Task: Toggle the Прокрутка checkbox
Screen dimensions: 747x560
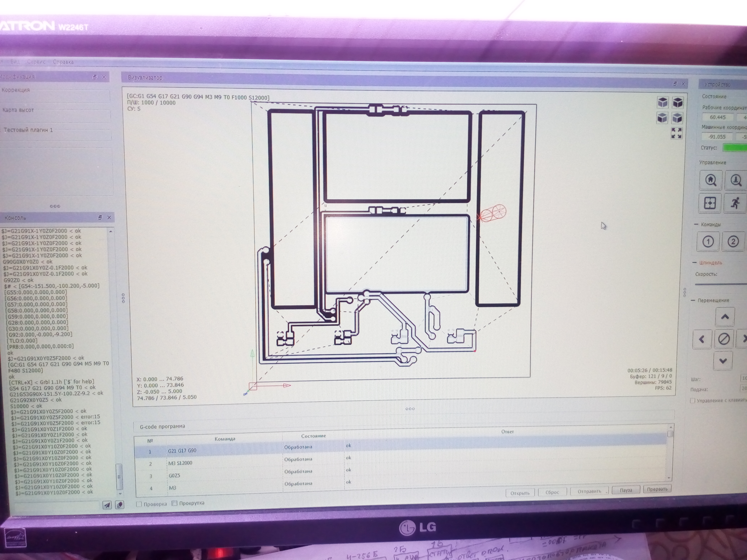Action: tap(175, 503)
